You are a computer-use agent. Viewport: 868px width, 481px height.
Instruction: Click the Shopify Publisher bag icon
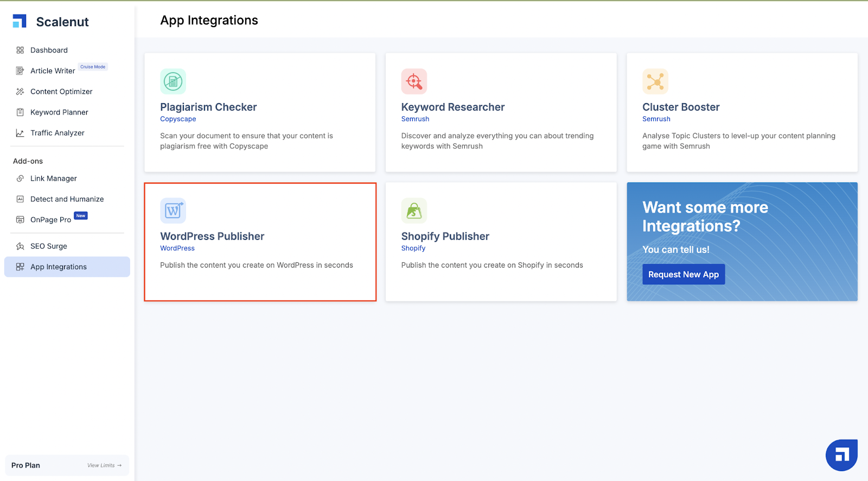click(414, 211)
